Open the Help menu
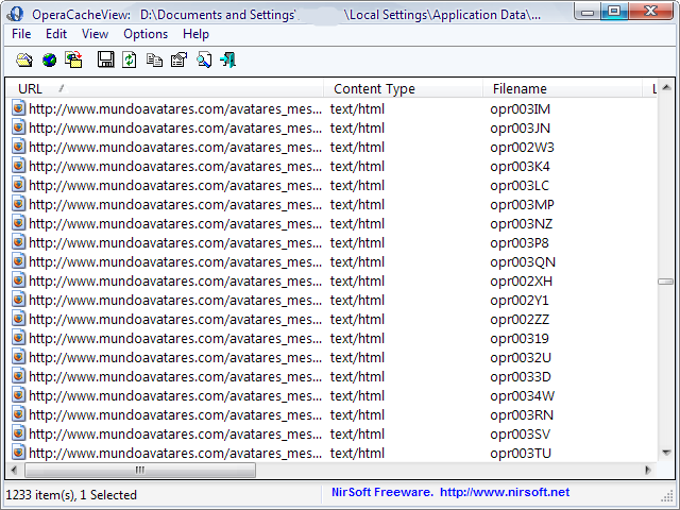The height and width of the screenshot is (510, 680). pos(196,34)
